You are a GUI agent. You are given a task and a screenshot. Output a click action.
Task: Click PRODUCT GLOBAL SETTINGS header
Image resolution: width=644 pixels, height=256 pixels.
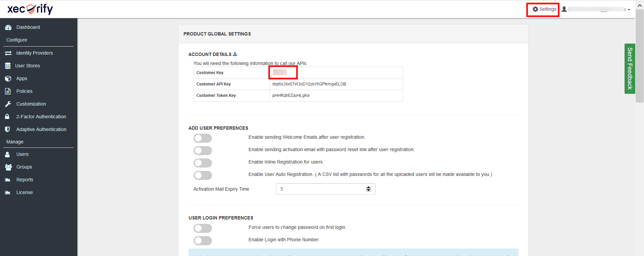(217, 34)
